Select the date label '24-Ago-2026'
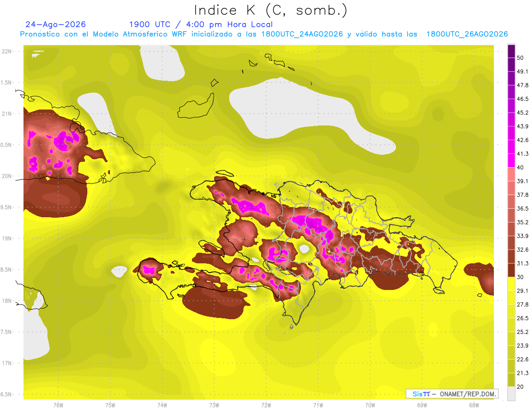Viewport: 532px width, 411px height. 56,24
